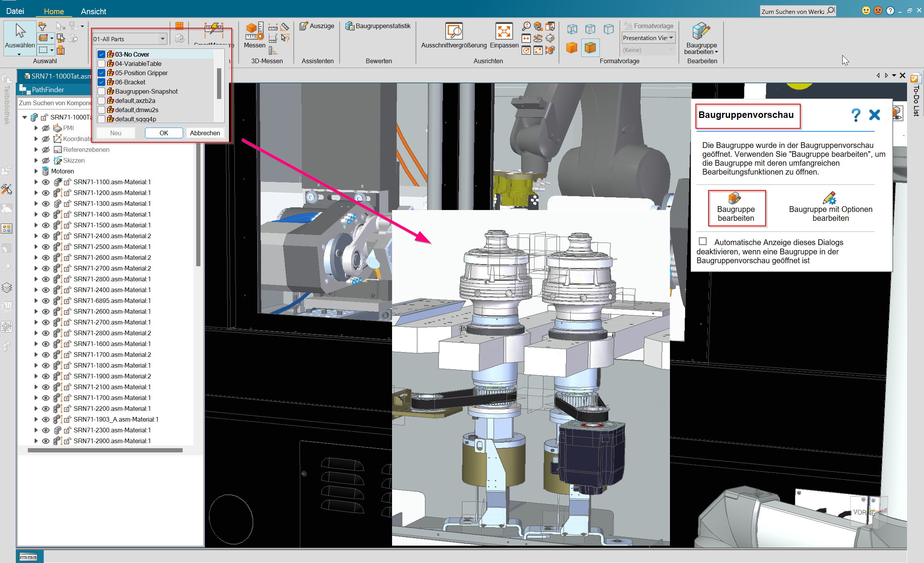Expand the Referenzebenen tree node

pyautogui.click(x=36, y=150)
